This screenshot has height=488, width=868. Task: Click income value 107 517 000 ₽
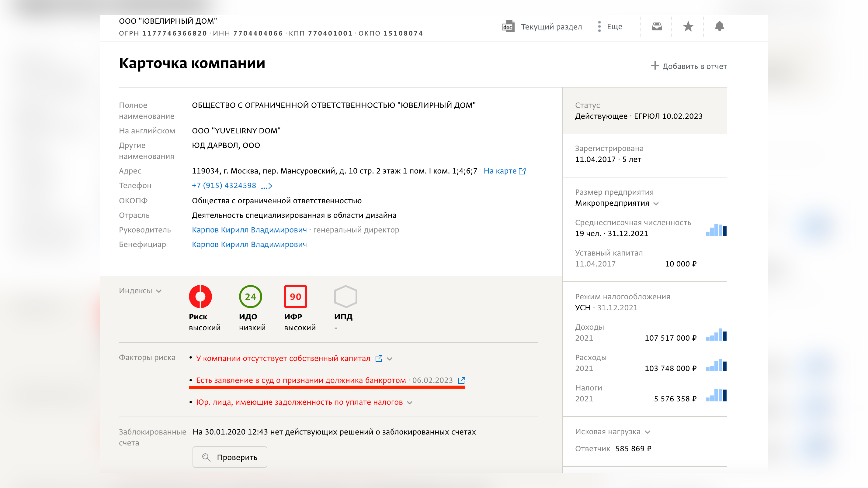(x=670, y=338)
